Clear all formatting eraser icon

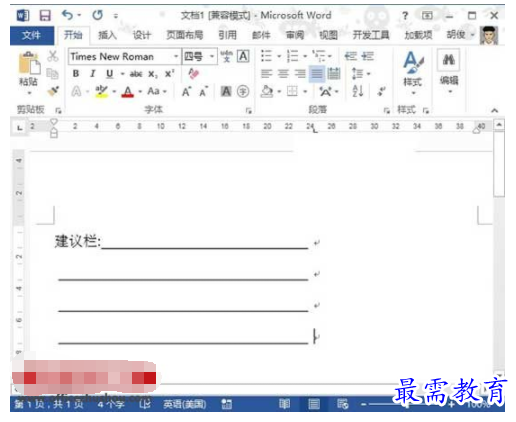[x=193, y=73]
